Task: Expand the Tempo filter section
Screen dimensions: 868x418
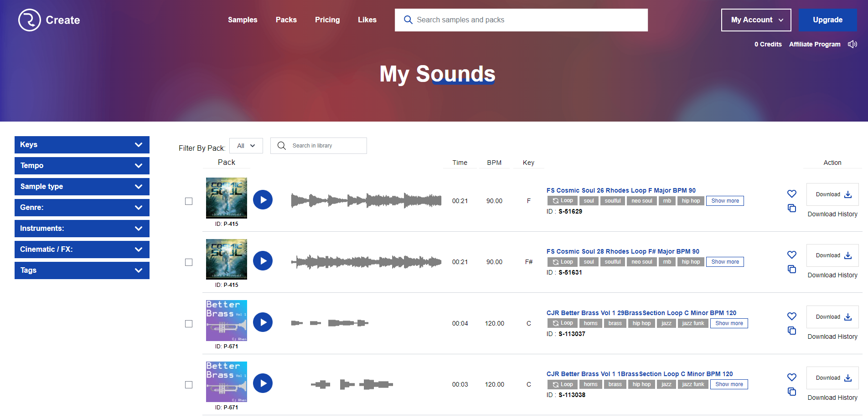Action: (x=82, y=165)
